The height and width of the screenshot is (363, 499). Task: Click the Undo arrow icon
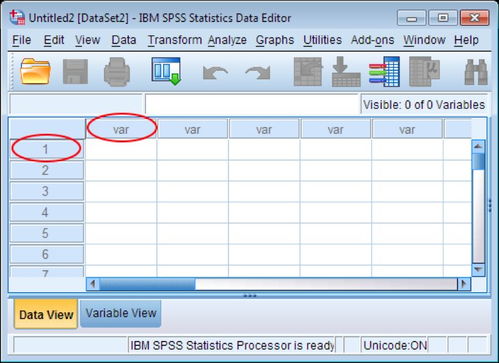tap(215, 73)
